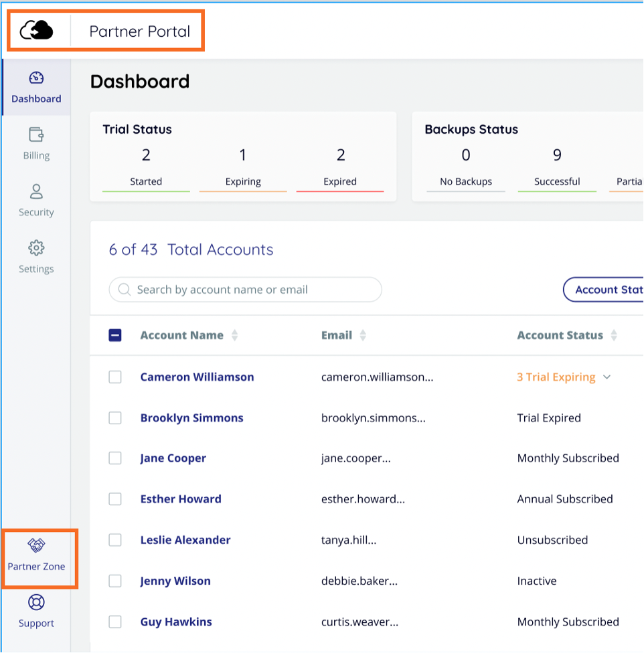Check the Esther Howard row checkbox
Image resolution: width=644 pixels, height=653 pixels.
115,499
